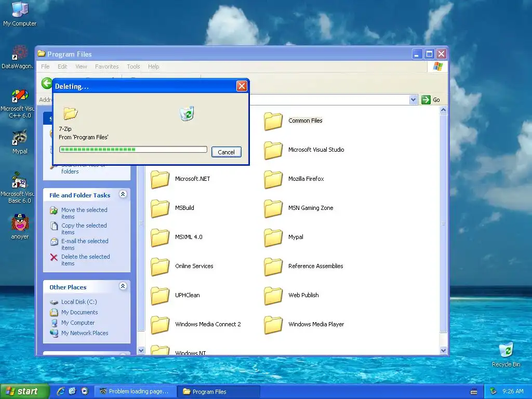Collapse the File and Folder Tasks panel
The height and width of the screenshot is (399, 532).
[x=123, y=194]
